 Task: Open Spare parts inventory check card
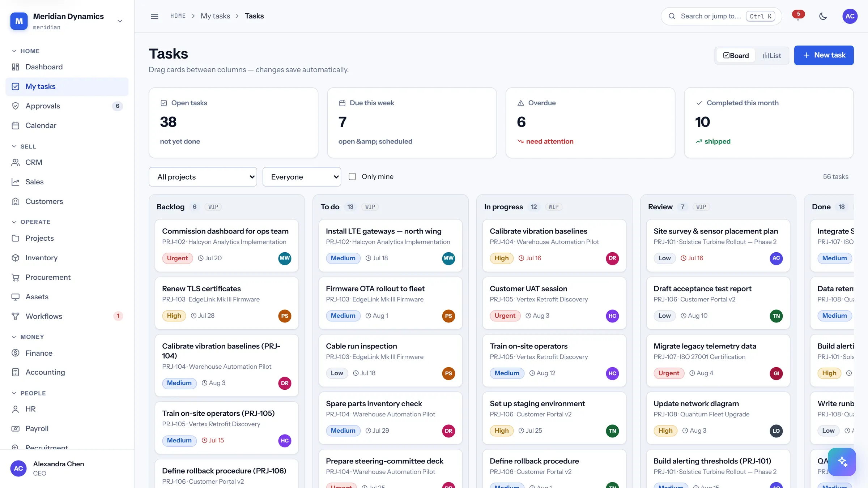click(x=390, y=418)
